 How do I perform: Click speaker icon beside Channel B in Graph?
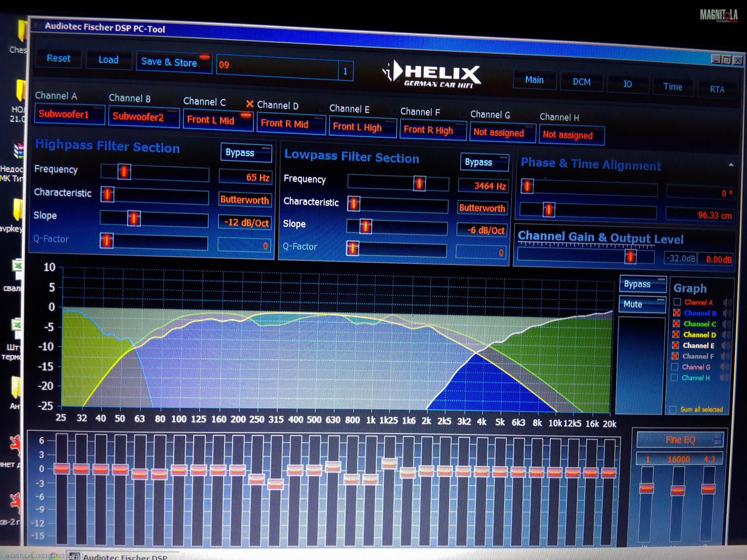pos(727,313)
